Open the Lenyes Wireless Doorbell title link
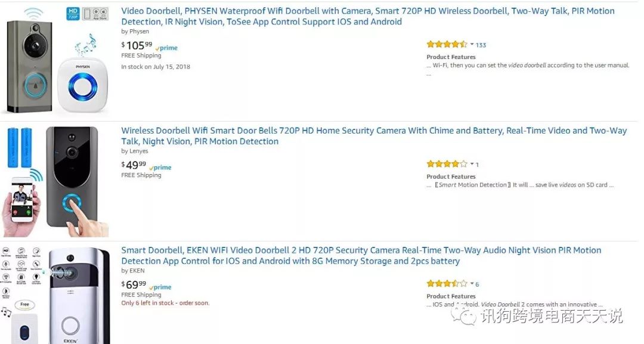This screenshot has height=344, width=644. pos(374,136)
